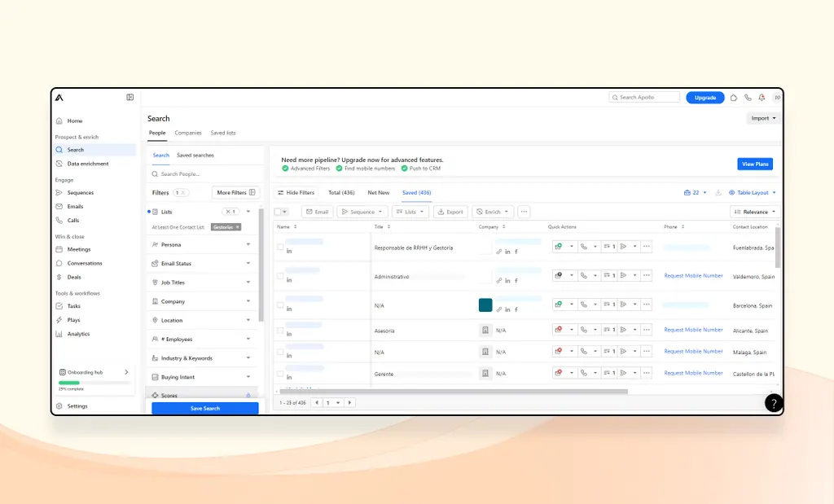Remove the Gestorias list tag

[238, 227]
